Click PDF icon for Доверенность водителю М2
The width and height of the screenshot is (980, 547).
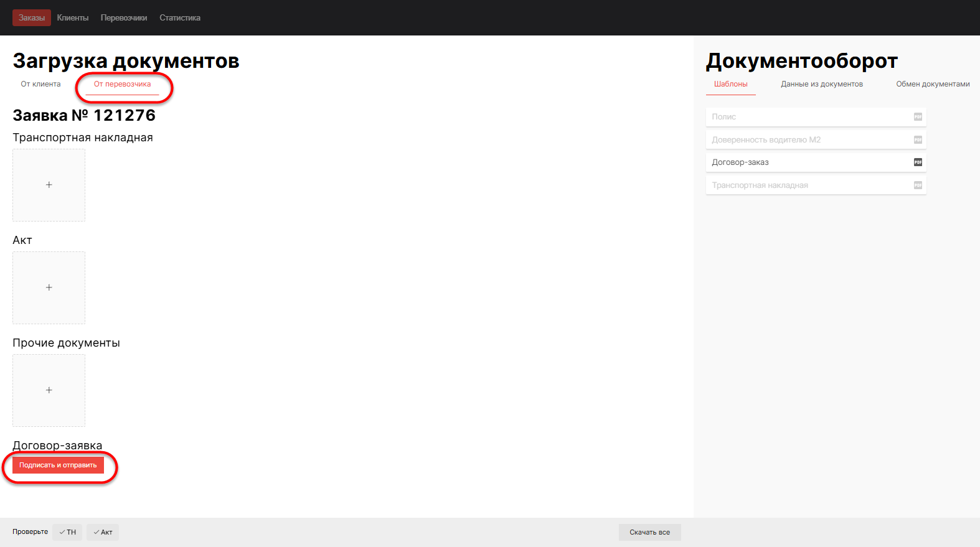point(918,140)
